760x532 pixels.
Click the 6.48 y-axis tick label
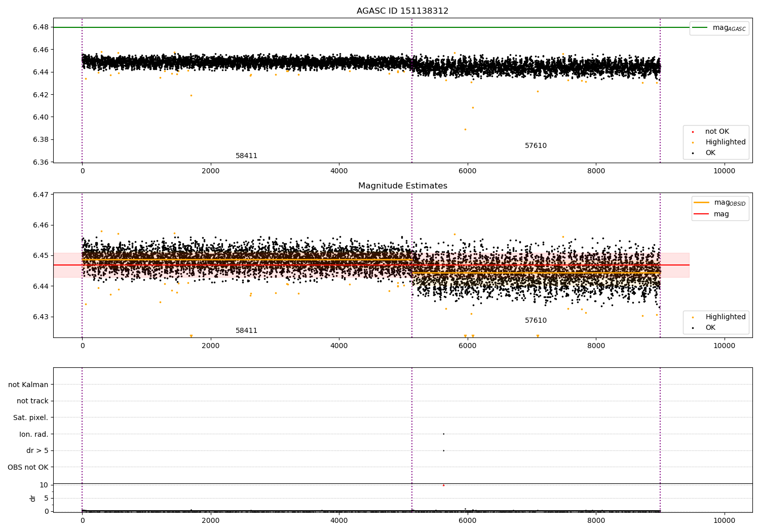pyautogui.click(x=41, y=27)
